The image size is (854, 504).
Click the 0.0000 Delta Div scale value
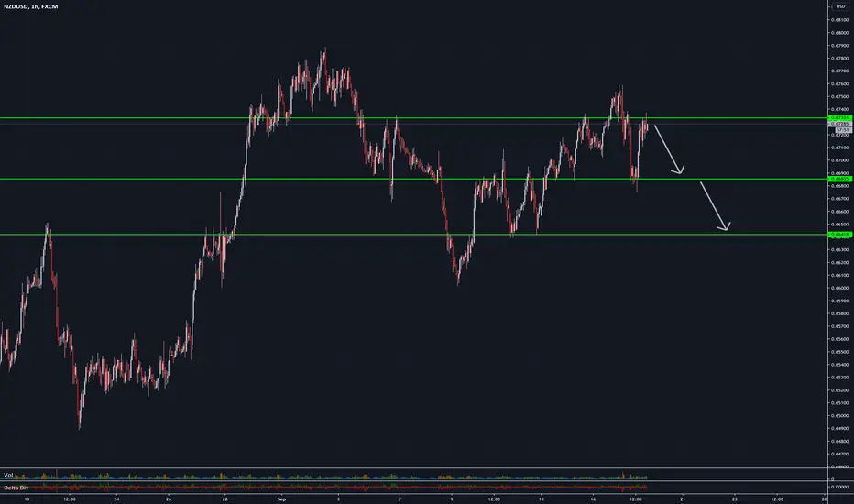pos(841,488)
